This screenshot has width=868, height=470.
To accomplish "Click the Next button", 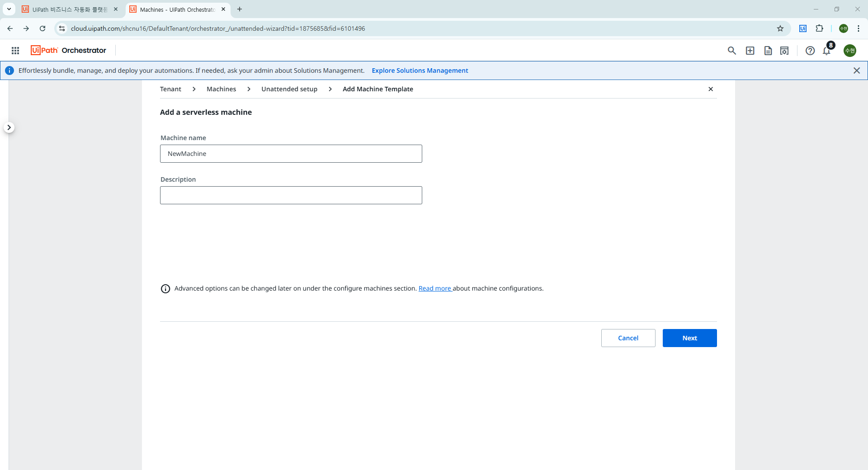I will point(690,338).
